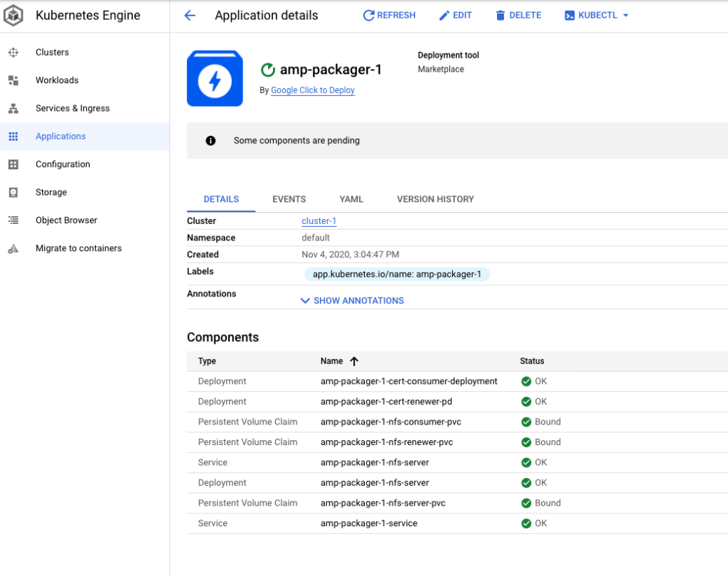Click the app.kubernetes.io/name label chip
The width and height of the screenshot is (728, 576).
[x=397, y=274]
